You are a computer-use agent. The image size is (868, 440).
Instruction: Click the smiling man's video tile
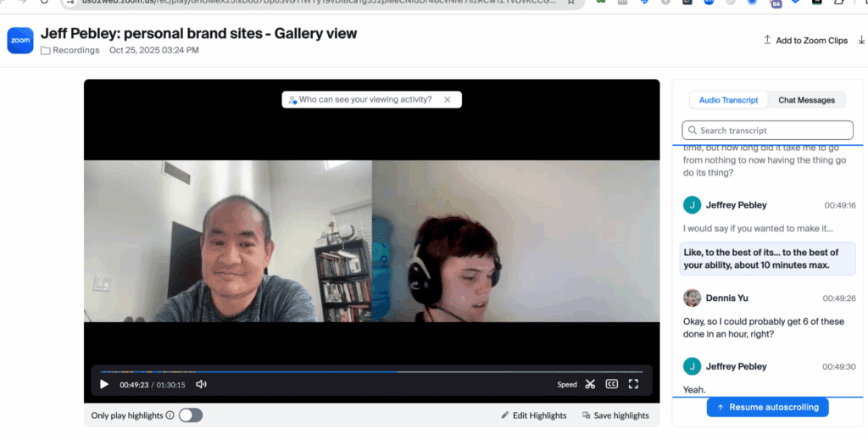click(x=227, y=242)
